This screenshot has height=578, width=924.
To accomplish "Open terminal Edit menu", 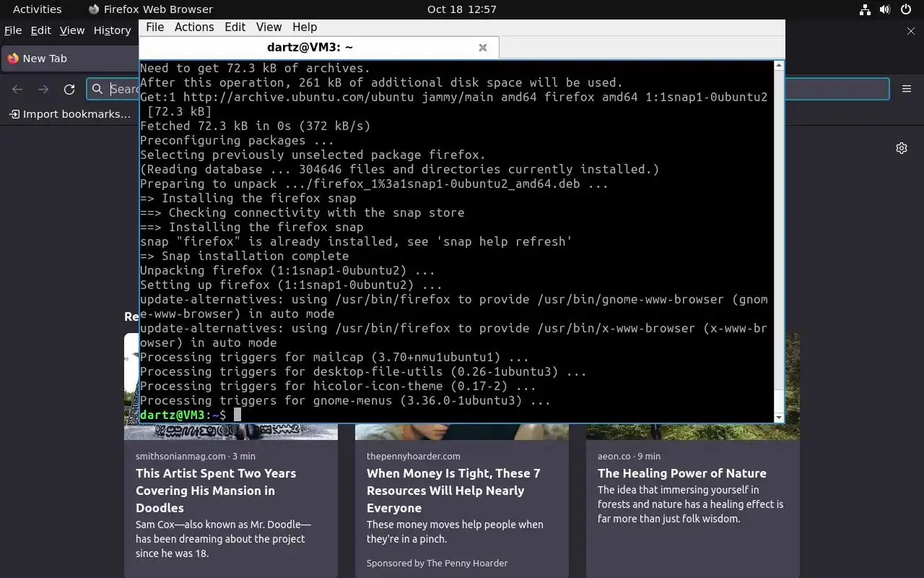I will (235, 27).
